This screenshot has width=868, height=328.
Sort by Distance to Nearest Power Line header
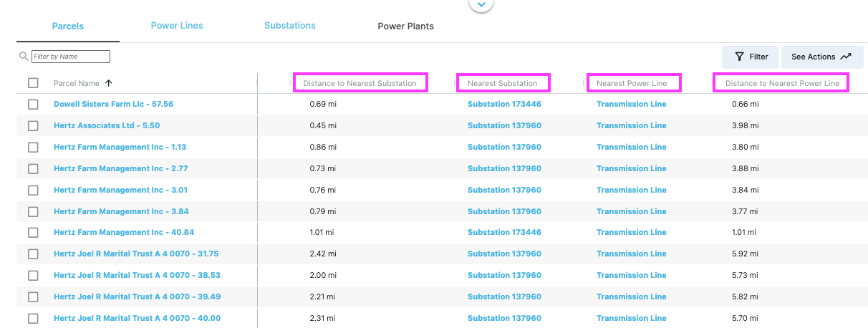(782, 83)
